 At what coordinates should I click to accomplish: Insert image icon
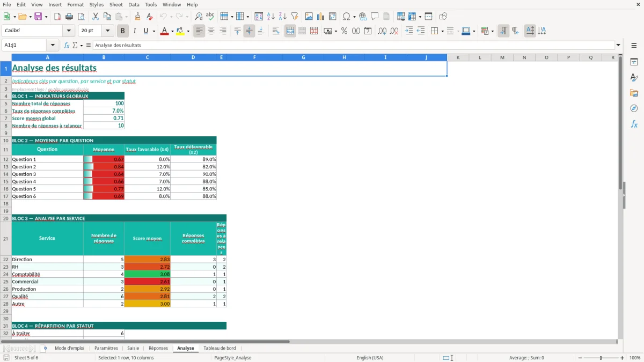(309, 17)
